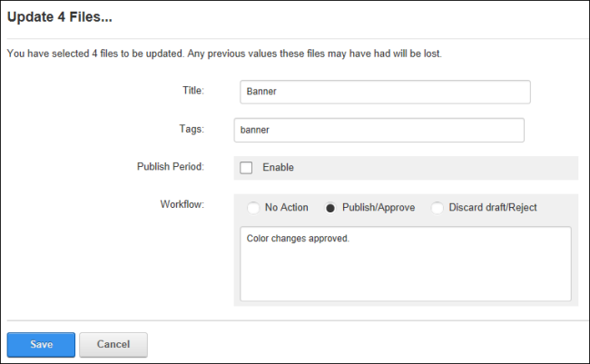The width and height of the screenshot is (590, 364).
Task: Click the "Tags:" field label
Action: [x=192, y=129]
